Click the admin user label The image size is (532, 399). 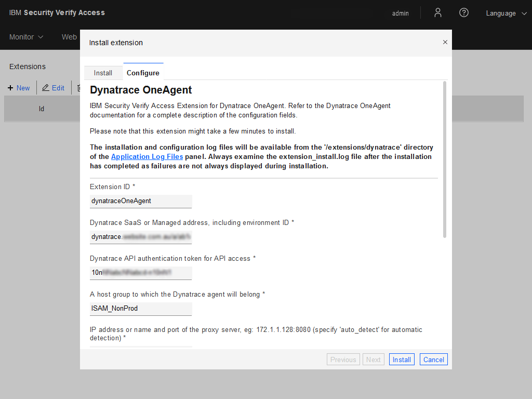(401, 13)
